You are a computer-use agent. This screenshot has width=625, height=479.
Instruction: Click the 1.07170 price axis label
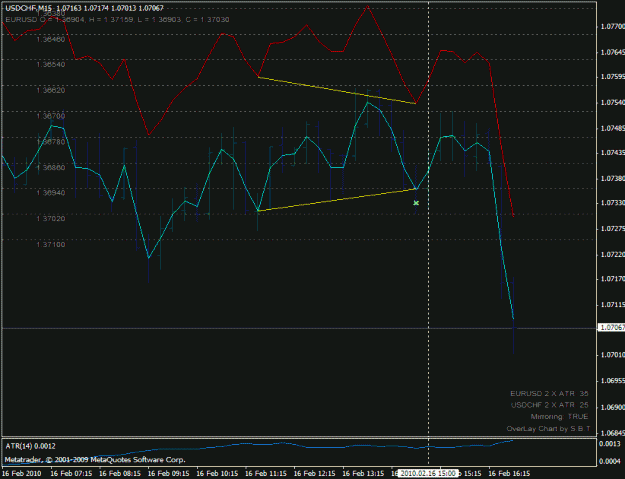612,279
